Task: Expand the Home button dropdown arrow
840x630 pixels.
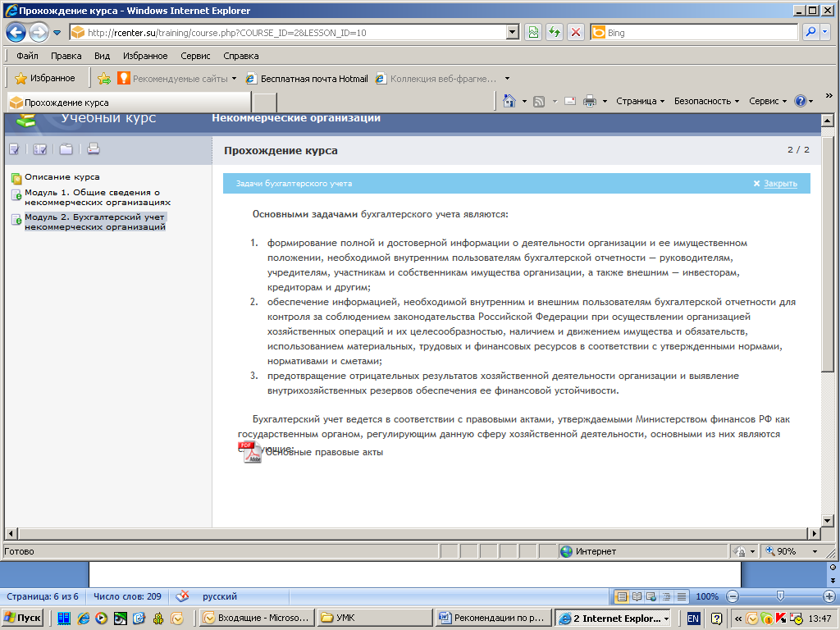Action: pyautogui.click(x=524, y=101)
